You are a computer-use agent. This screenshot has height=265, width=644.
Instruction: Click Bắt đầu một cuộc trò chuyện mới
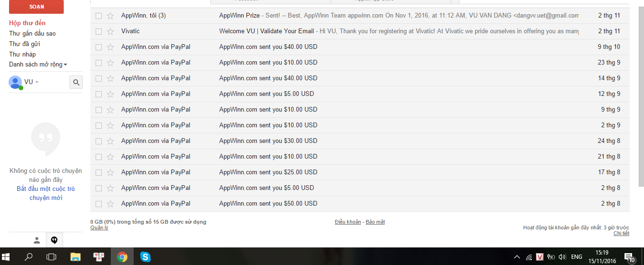46,193
